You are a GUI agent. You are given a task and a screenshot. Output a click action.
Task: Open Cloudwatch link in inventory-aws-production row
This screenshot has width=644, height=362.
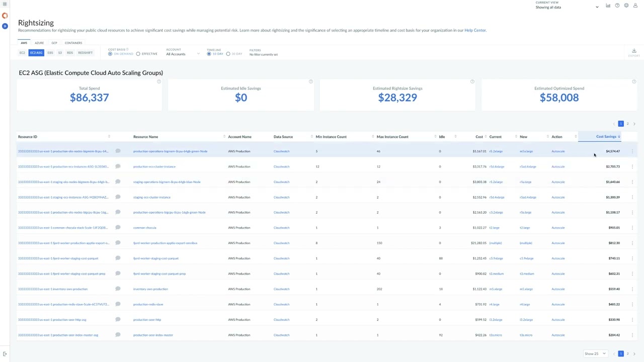pyautogui.click(x=282, y=289)
